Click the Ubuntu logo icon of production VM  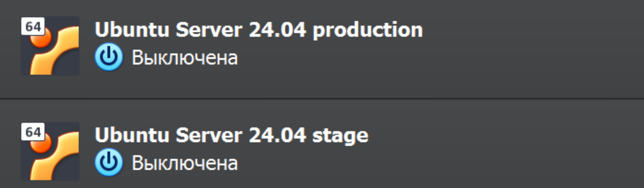click(x=50, y=46)
